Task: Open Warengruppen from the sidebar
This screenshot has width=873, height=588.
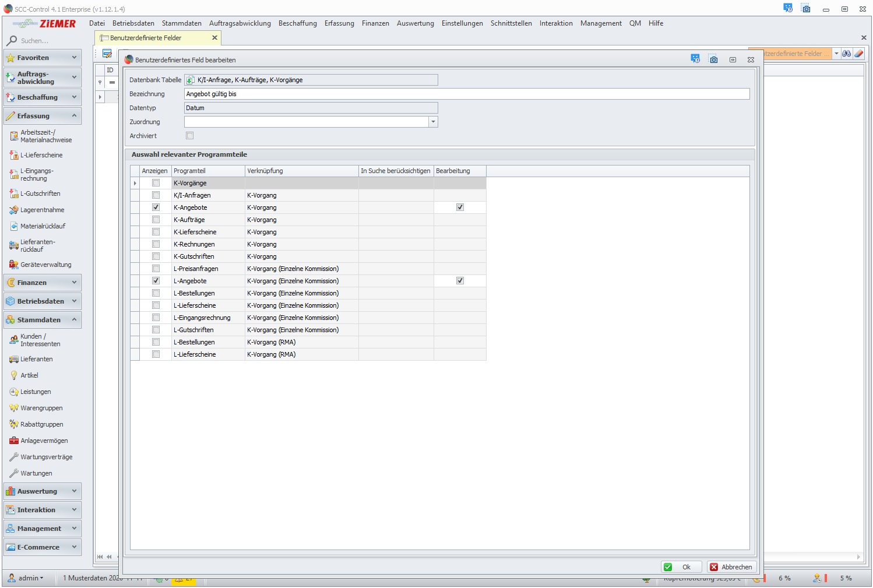Action: coord(41,408)
